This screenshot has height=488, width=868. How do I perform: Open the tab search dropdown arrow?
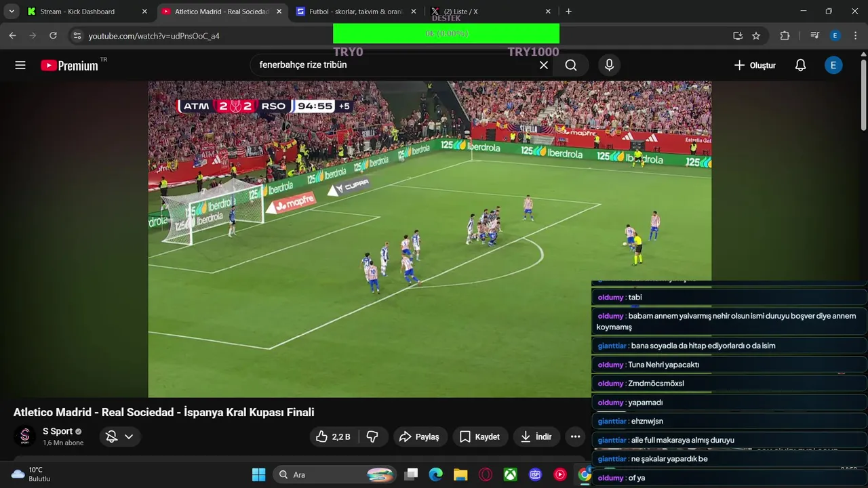click(x=11, y=12)
